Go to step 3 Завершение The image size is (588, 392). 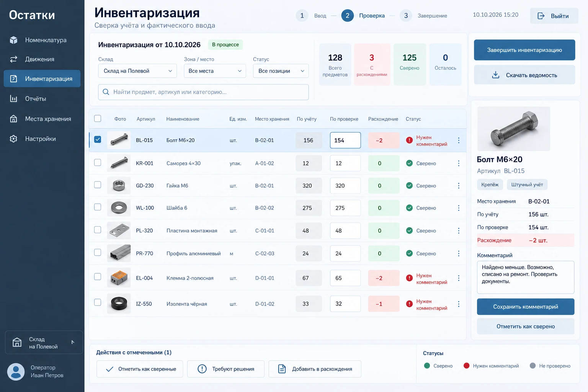[x=423, y=16]
